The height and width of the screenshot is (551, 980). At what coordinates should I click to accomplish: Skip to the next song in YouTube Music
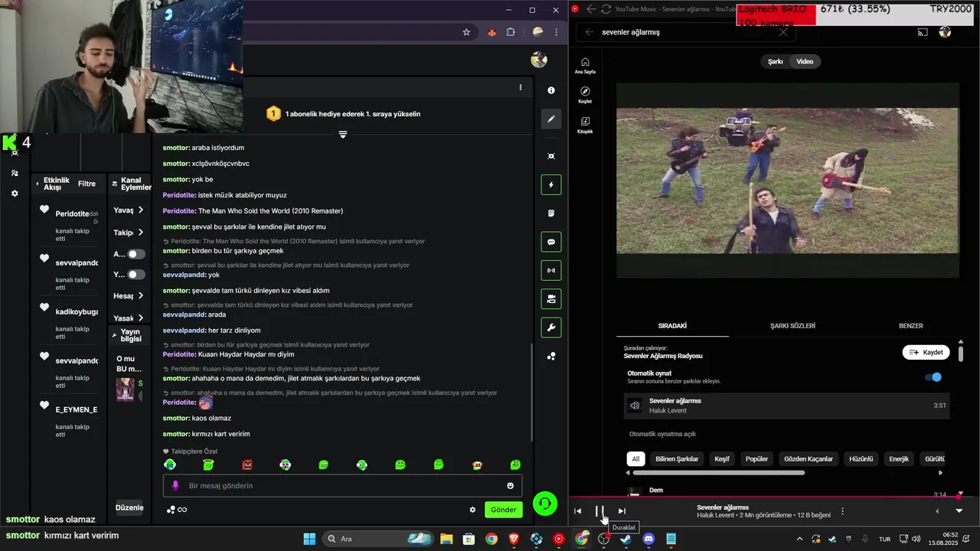[x=622, y=511]
